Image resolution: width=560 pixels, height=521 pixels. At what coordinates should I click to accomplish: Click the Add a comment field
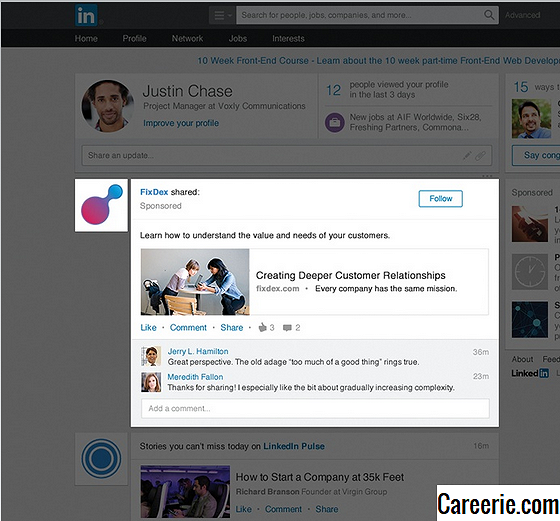click(315, 409)
